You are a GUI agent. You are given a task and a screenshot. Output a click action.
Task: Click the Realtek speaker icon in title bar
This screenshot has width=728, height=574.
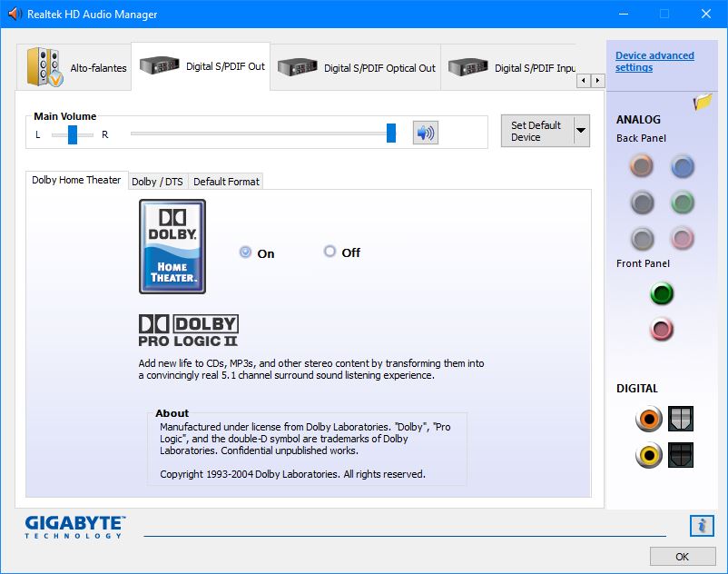click(15, 14)
